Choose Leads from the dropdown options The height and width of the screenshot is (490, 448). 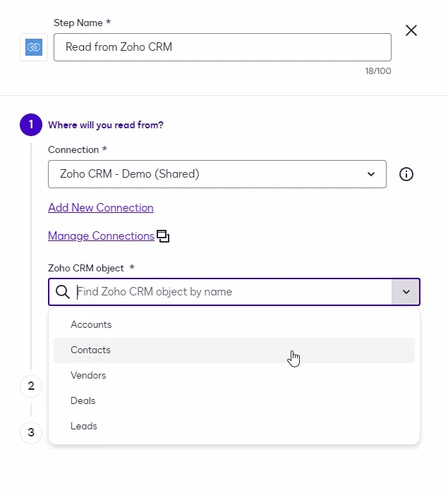point(84,427)
